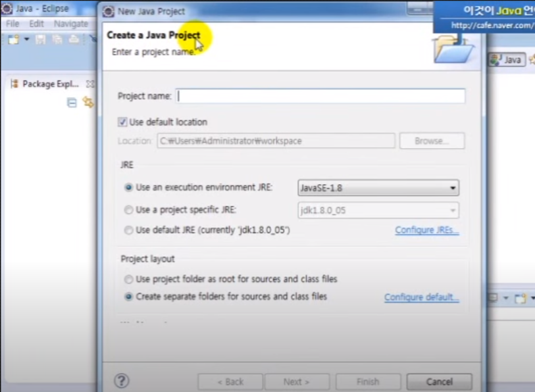
Task: Open the Configure JREs link
Action: [x=427, y=230]
